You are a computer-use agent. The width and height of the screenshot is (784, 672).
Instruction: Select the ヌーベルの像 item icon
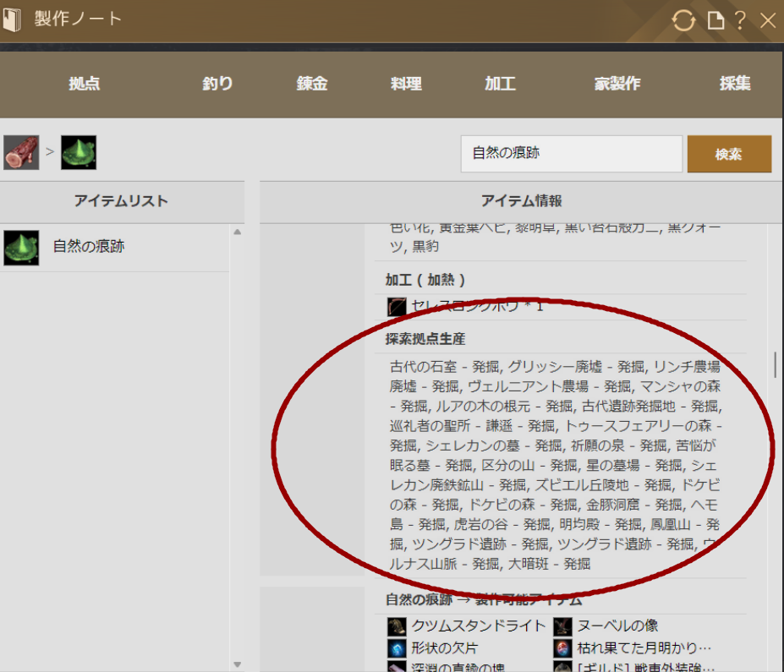[x=563, y=626]
